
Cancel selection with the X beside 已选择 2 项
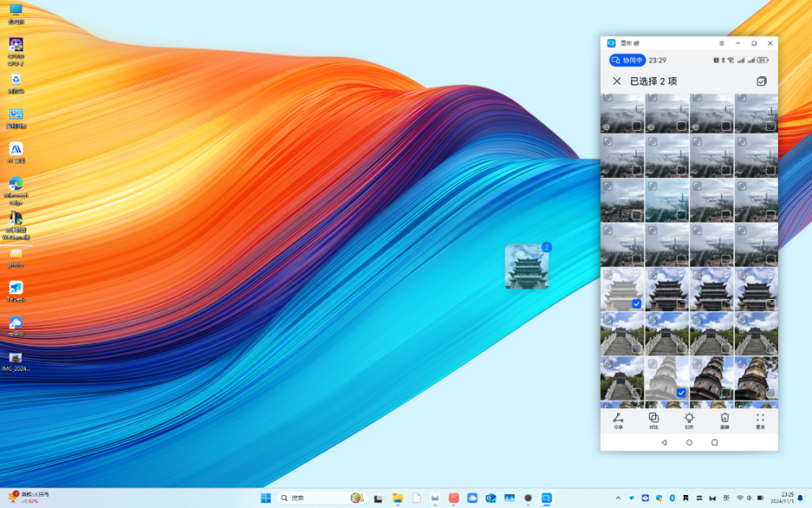click(x=617, y=80)
